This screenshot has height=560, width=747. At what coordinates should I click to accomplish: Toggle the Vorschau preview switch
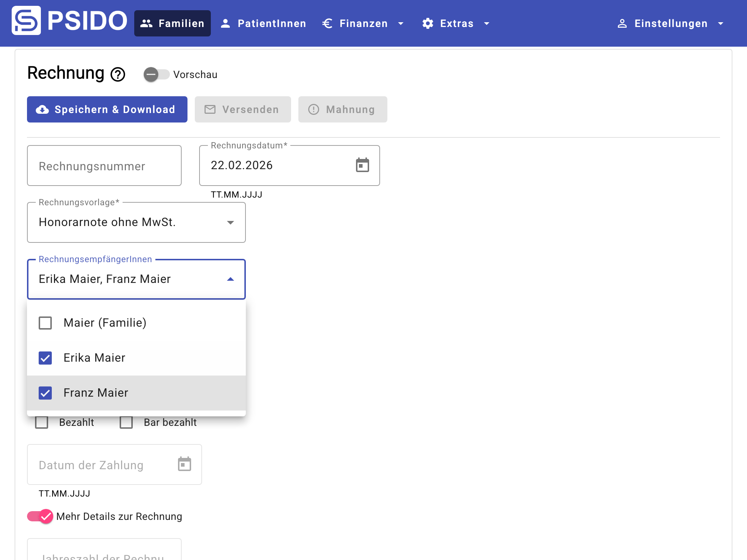pos(156,74)
